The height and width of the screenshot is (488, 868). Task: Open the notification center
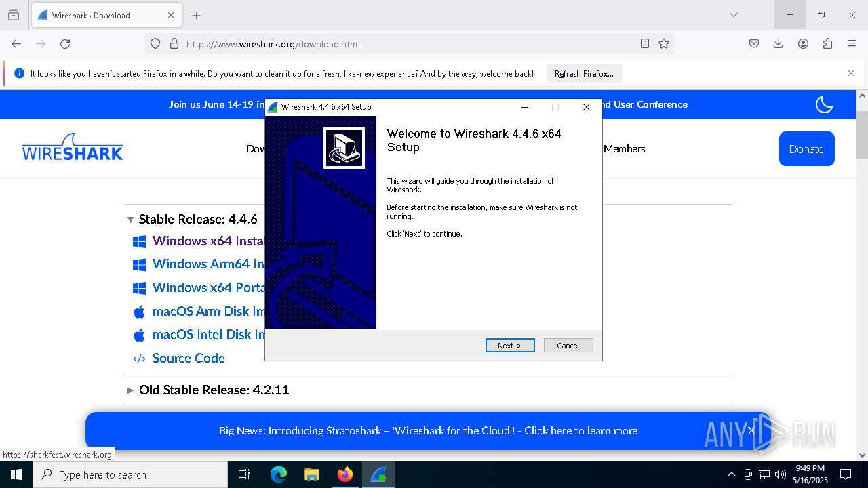(x=845, y=474)
